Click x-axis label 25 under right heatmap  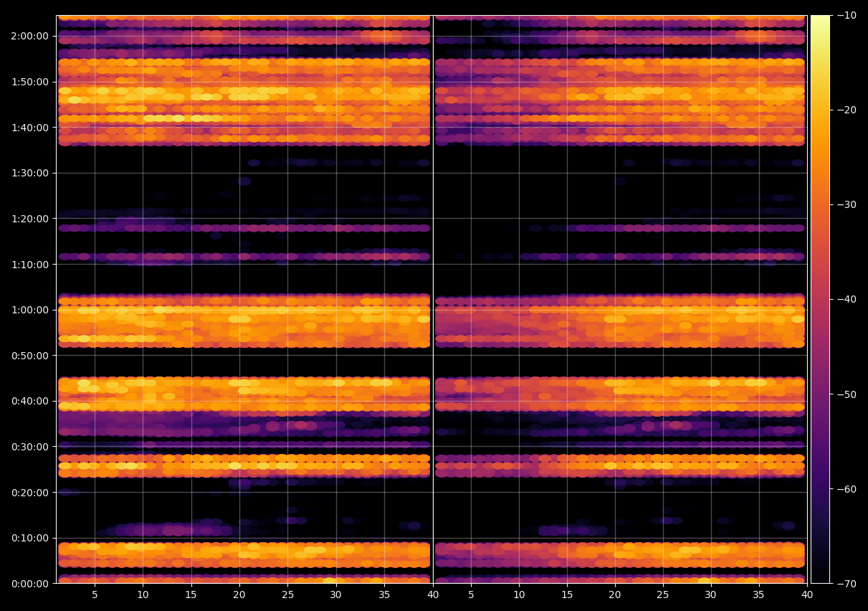[663, 595]
